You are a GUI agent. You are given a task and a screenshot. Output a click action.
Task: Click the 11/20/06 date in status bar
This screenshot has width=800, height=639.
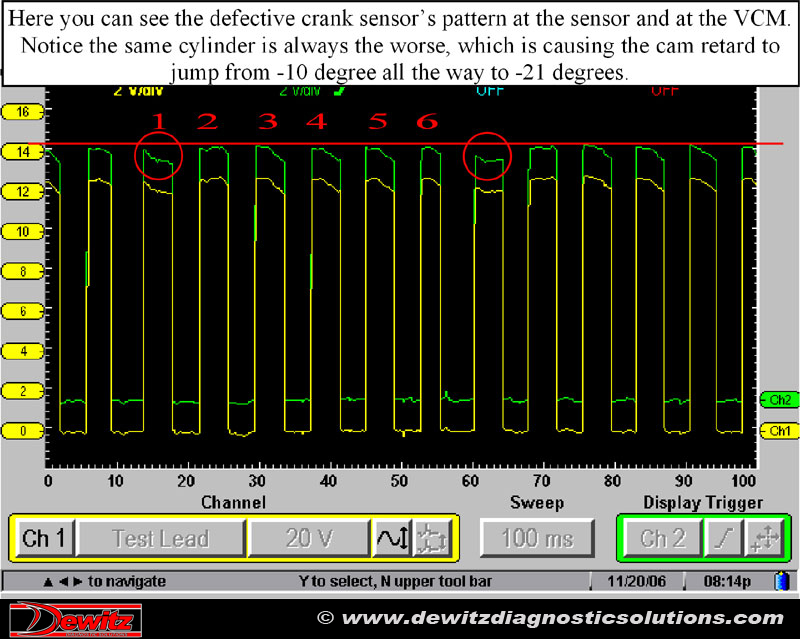point(636,581)
